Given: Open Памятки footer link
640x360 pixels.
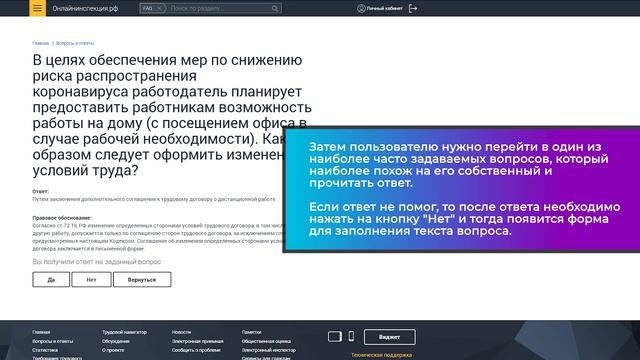Looking at the screenshot, I should (251, 332).
